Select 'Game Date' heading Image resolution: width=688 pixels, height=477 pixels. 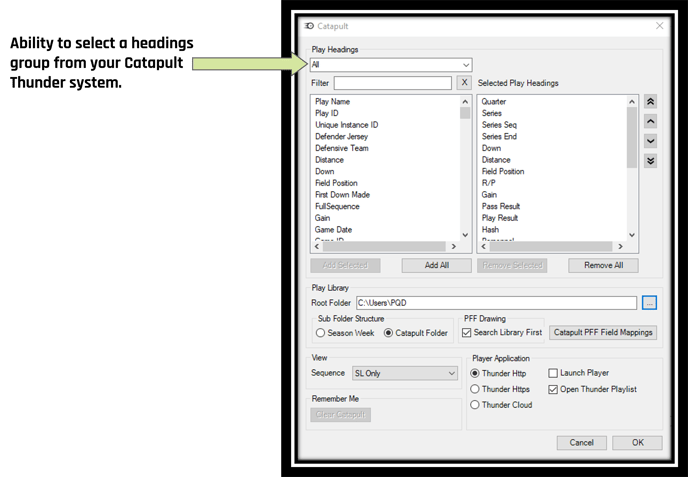(333, 230)
